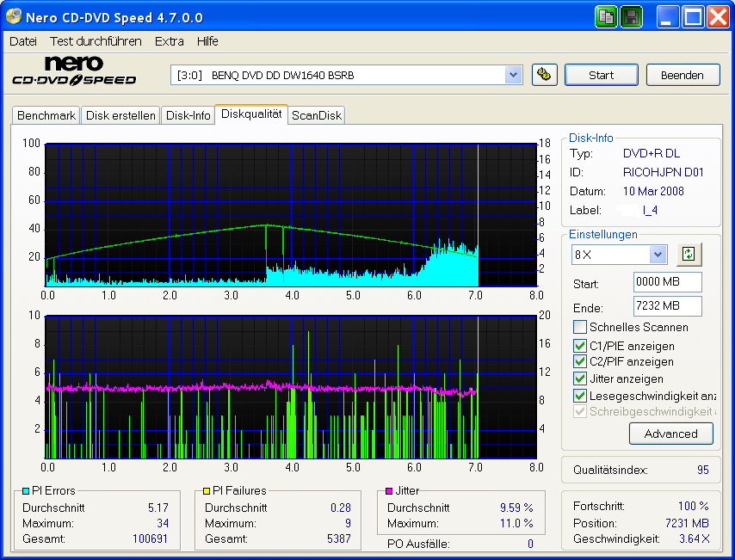Click Beenden to exit
Screen dimensions: 735x560
(682, 75)
